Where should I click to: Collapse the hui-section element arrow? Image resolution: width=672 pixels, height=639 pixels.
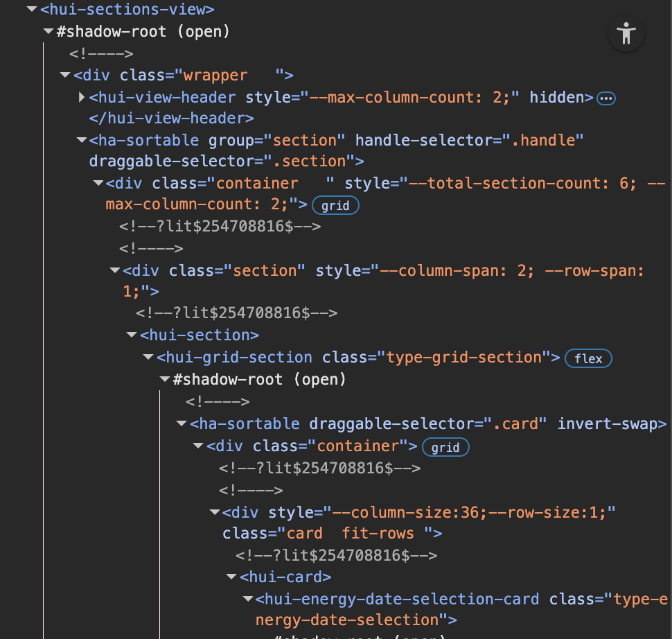point(132,335)
